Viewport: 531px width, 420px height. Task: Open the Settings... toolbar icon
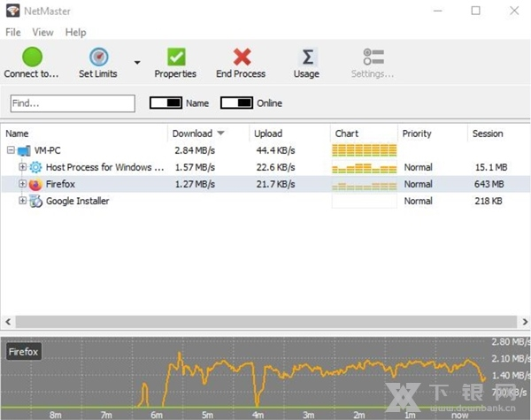click(x=373, y=57)
